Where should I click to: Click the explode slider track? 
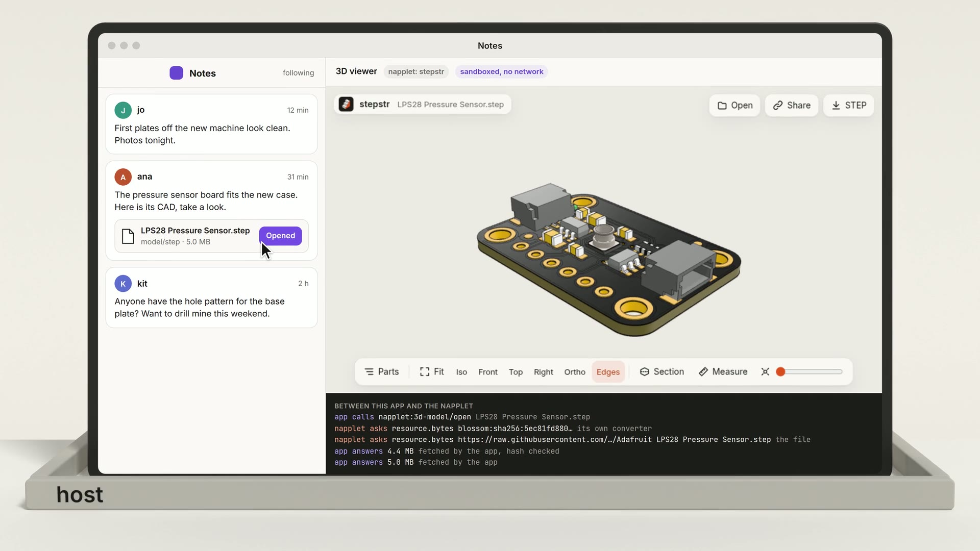coord(810,372)
